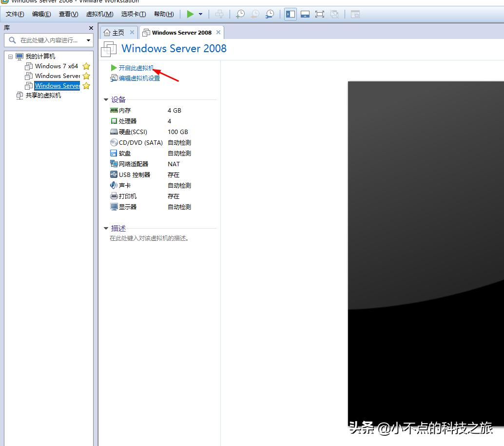The width and height of the screenshot is (504, 446).
Task: Click the star next to Windows 7 x64
Action: click(x=86, y=66)
